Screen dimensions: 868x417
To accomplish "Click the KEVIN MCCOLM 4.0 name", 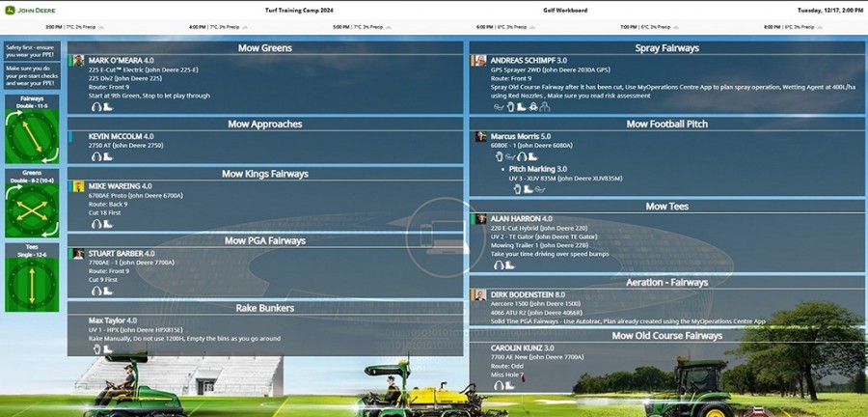I will (x=122, y=136).
